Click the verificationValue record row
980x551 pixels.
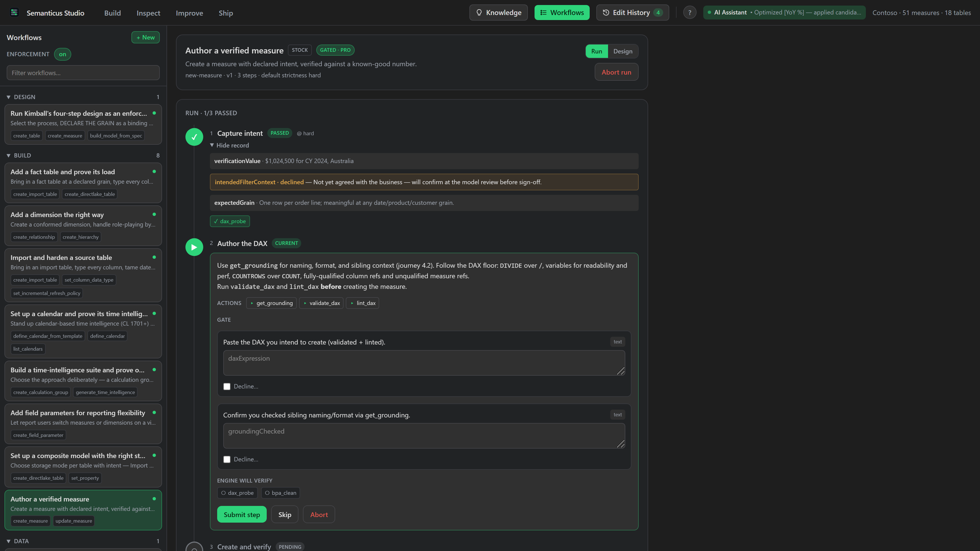(424, 161)
